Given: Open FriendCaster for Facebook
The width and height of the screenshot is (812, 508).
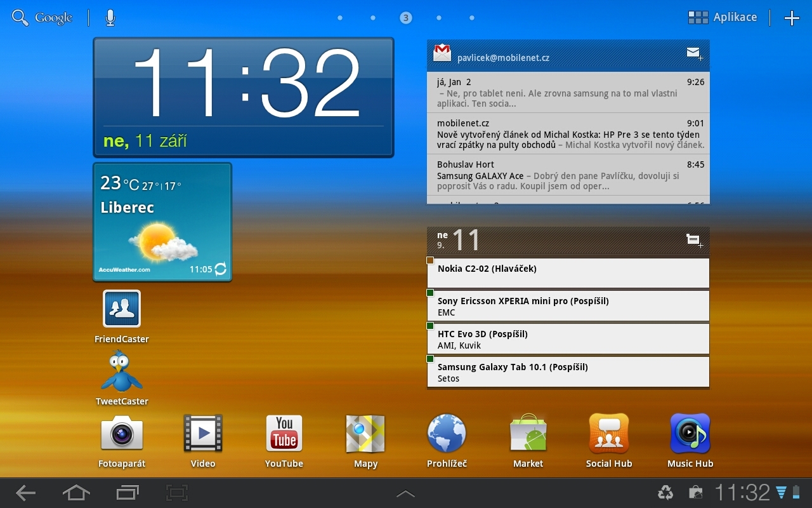Looking at the screenshot, I should (x=121, y=309).
